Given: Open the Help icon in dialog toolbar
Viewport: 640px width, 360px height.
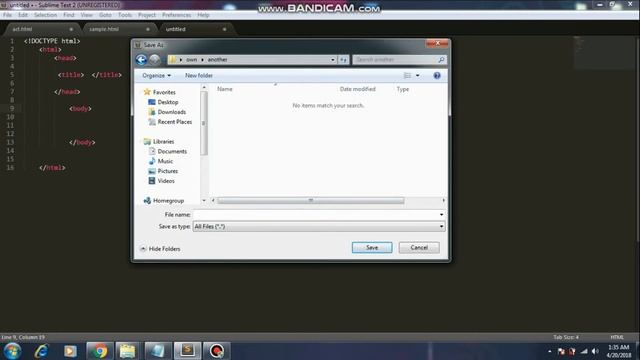Looking at the screenshot, I should click(437, 76).
